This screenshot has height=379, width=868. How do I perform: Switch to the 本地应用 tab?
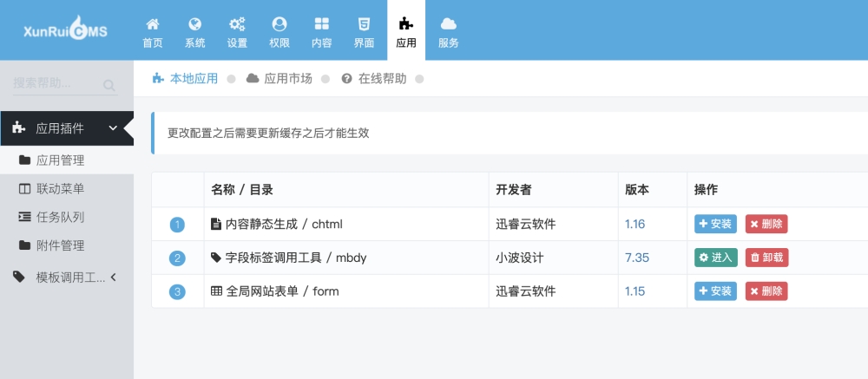186,79
